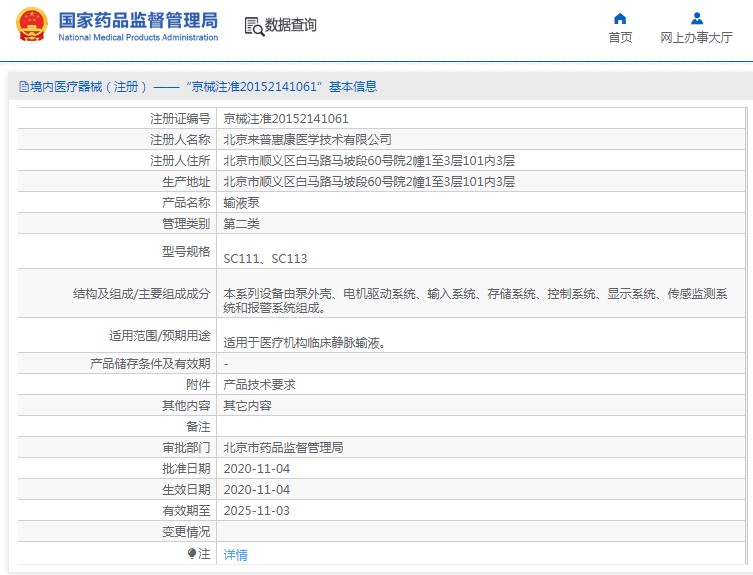Click the product name 输液泵

(242, 203)
